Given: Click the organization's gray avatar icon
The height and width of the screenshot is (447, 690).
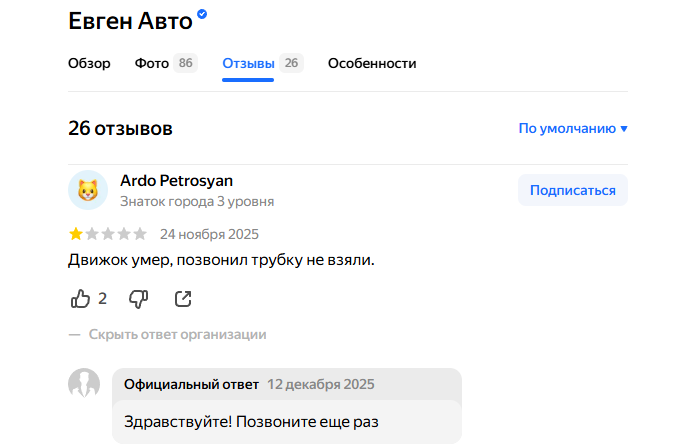Looking at the screenshot, I should tap(84, 385).
